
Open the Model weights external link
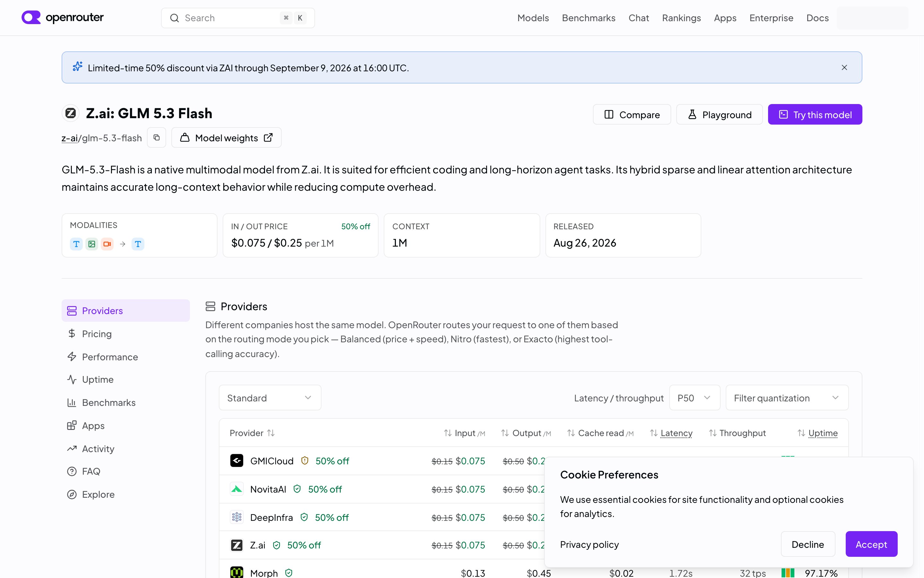point(227,138)
